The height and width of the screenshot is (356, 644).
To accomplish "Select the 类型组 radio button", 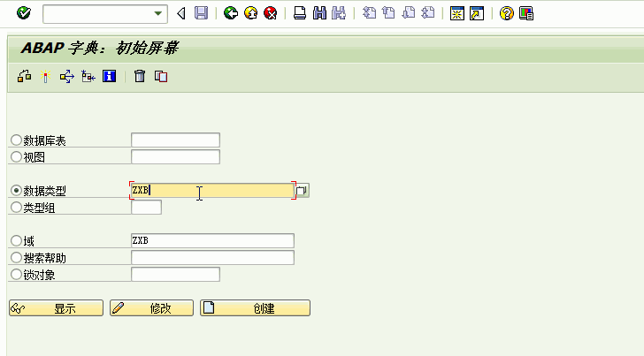I will pyautogui.click(x=16, y=207).
